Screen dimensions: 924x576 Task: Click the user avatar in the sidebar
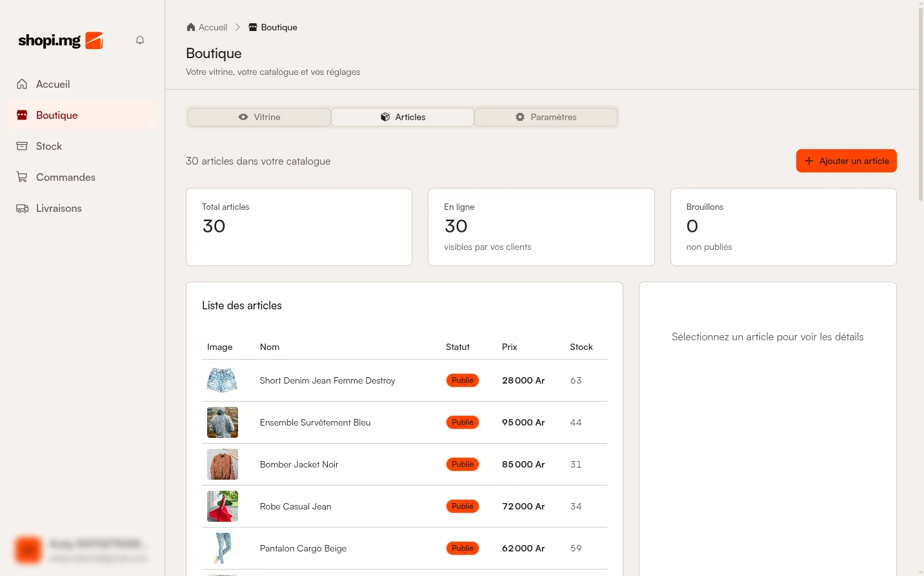[28, 550]
